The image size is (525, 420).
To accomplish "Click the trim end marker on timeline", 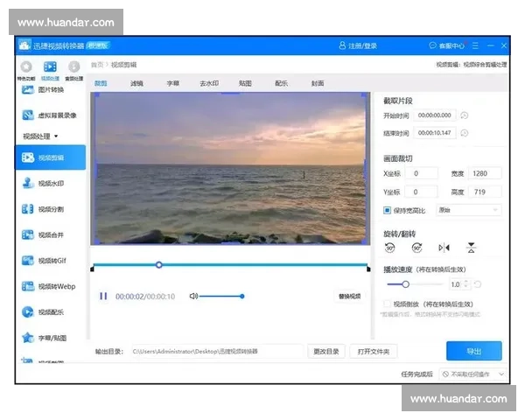I will click(368, 268).
